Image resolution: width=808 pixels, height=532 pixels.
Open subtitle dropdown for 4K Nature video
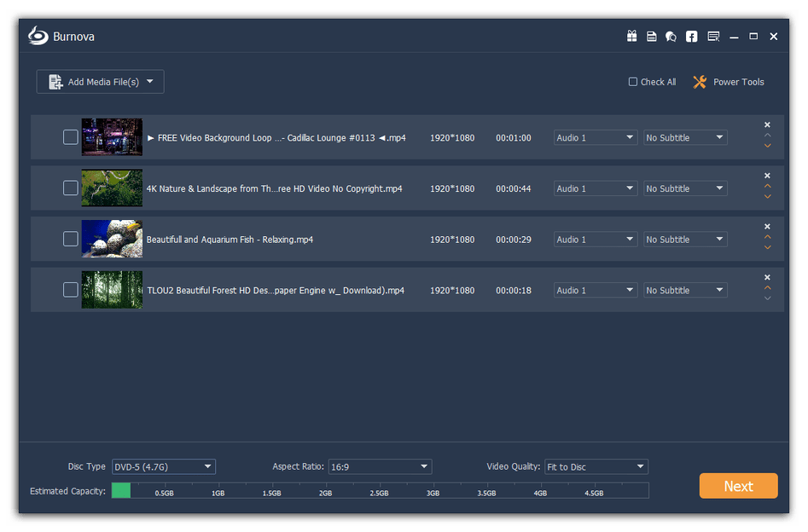[685, 188]
